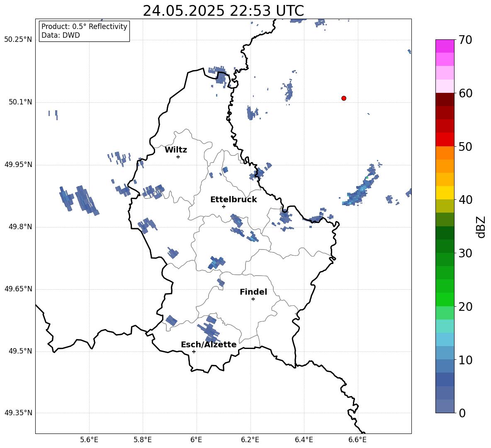
Task: Click the 50.1°N latitude label
Action: (x=20, y=102)
